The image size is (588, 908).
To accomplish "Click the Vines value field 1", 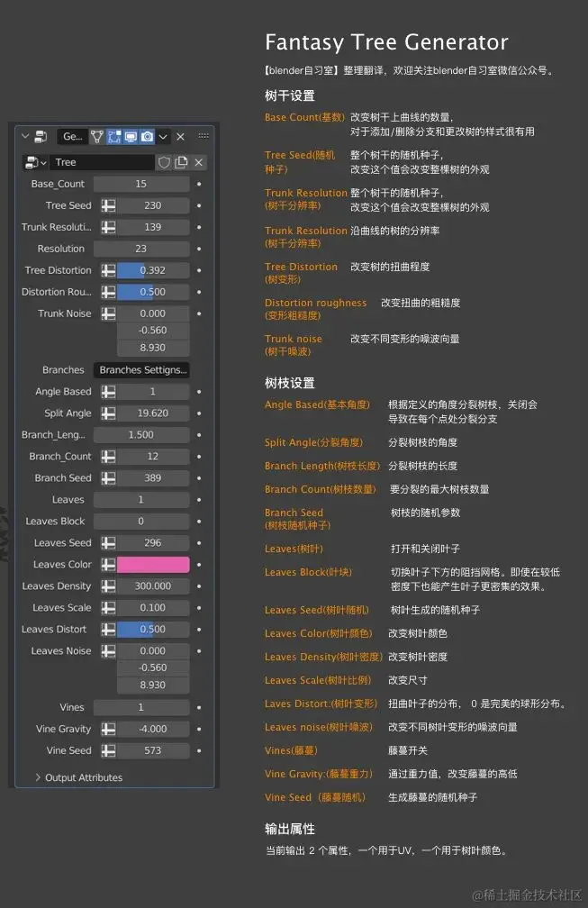I will (141, 708).
